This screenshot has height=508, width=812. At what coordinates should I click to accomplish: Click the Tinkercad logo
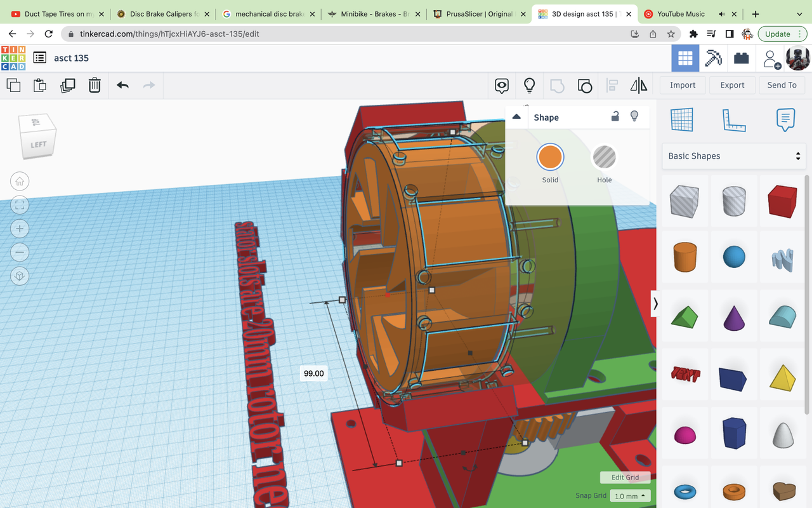point(13,58)
